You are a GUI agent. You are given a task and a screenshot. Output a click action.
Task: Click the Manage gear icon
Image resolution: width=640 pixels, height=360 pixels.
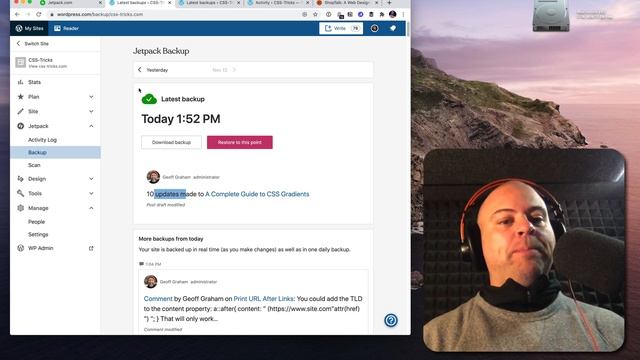pos(20,208)
